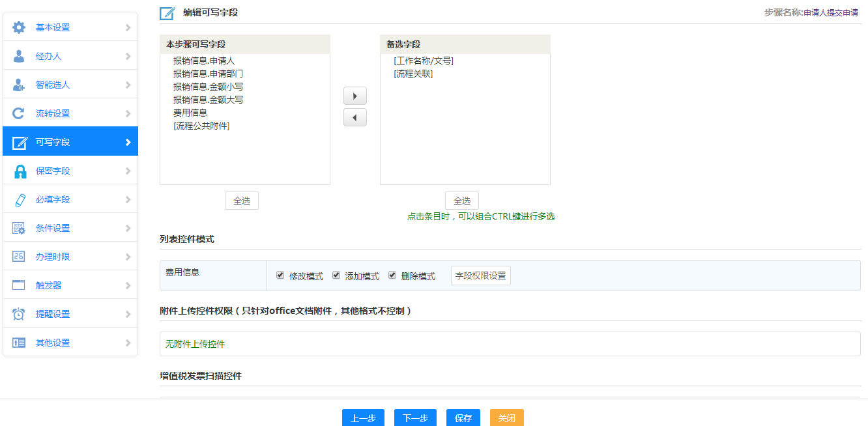Click the padlock icon for 保密字段
The width and height of the screenshot is (868, 426).
(x=20, y=171)
